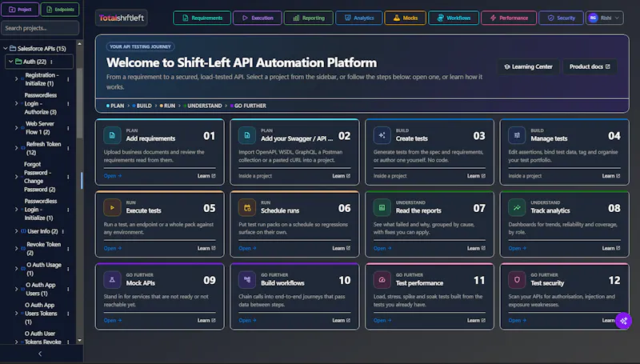Click Learn on Create tests card
This screenshot has width=640, height=364.
click(476, 176)
